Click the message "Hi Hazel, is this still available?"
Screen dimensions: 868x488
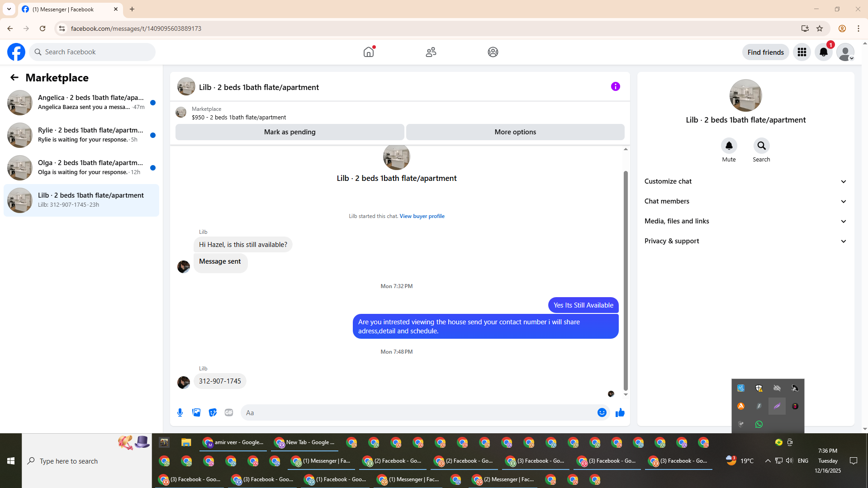tap(243, 245)
